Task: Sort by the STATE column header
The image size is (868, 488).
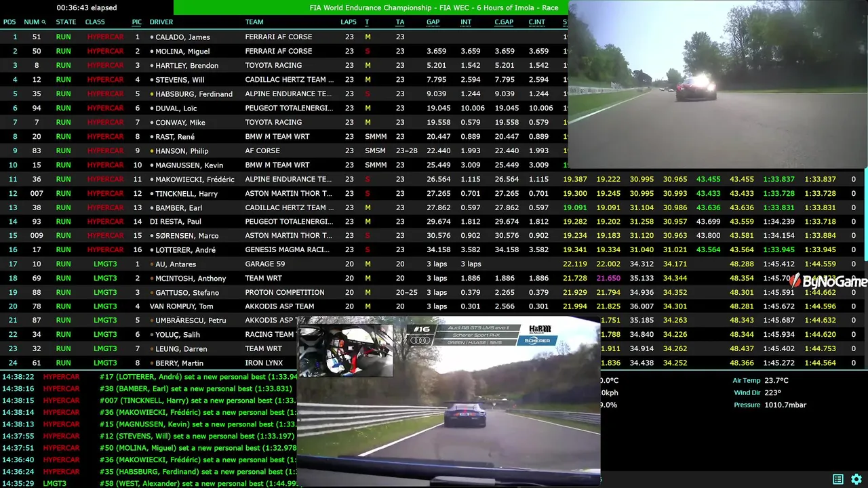Action: pos(66,22)
